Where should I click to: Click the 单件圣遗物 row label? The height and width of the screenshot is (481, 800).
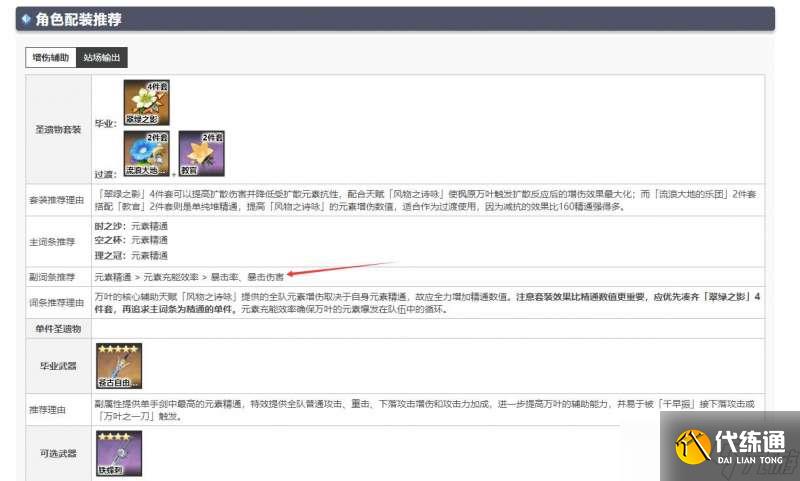[58, 329]
